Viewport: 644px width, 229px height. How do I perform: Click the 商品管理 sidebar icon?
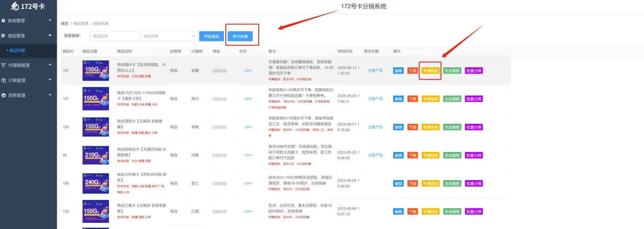pyautogui.click(x=4, y=36)
